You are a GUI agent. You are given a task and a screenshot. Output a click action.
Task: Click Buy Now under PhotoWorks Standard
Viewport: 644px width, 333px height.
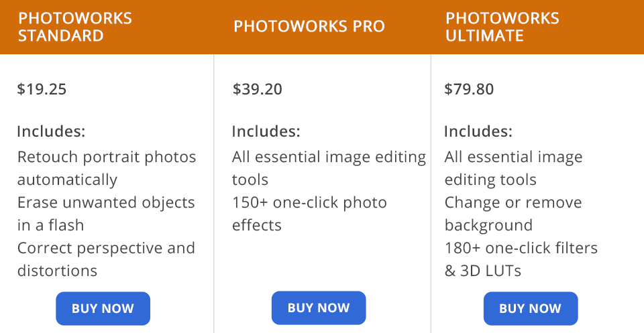(x=103, y=309)
